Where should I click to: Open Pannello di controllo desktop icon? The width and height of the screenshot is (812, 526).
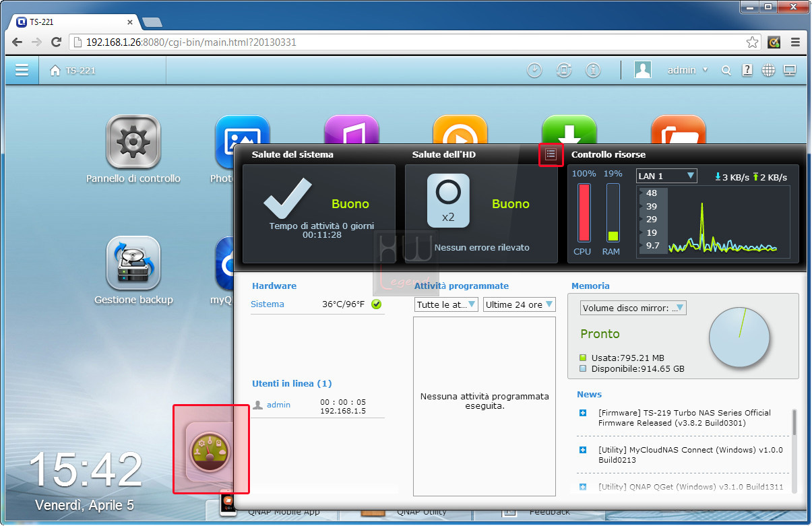pyautogui.click(x=133, y=141)
